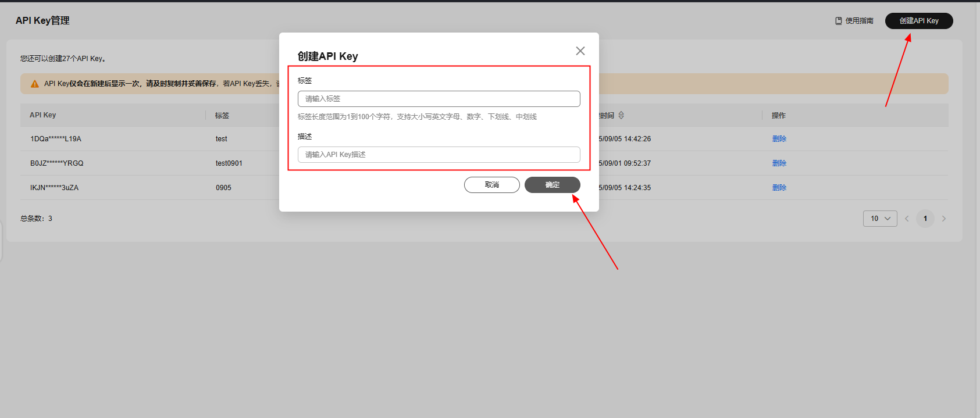This screenshot has width=980, height=418.
Task: Sort by time column sort icon
Action: (621, 115)
